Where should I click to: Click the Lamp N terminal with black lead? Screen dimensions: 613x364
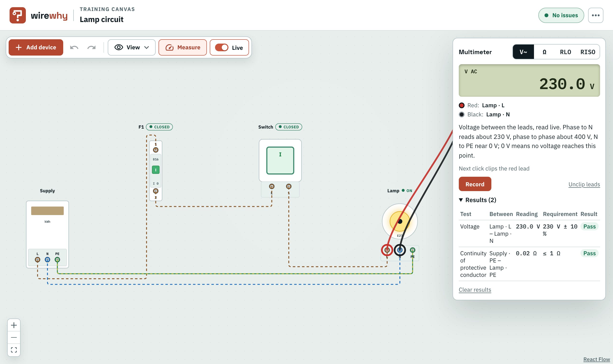400,250
